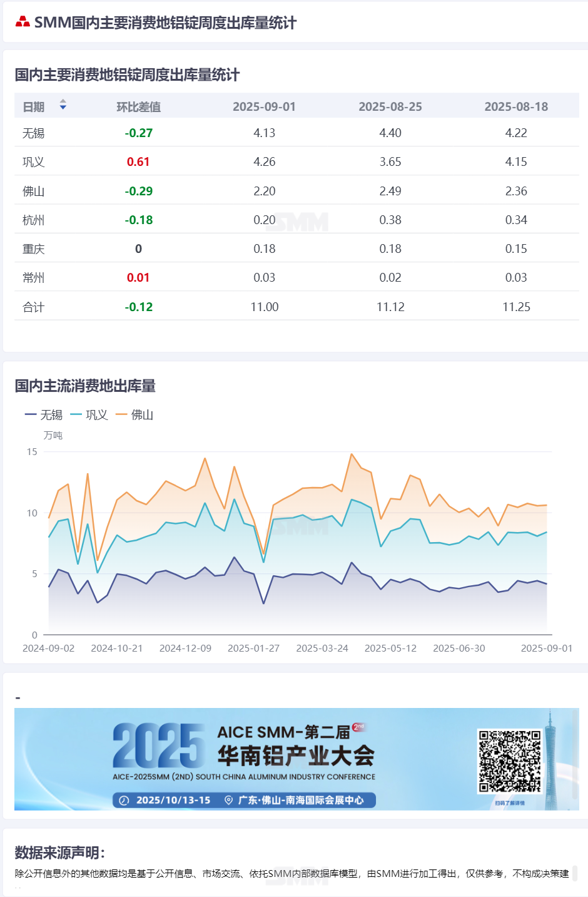
Task: Click the 0.38 cell for 杭州
Action: coord(390,220)
